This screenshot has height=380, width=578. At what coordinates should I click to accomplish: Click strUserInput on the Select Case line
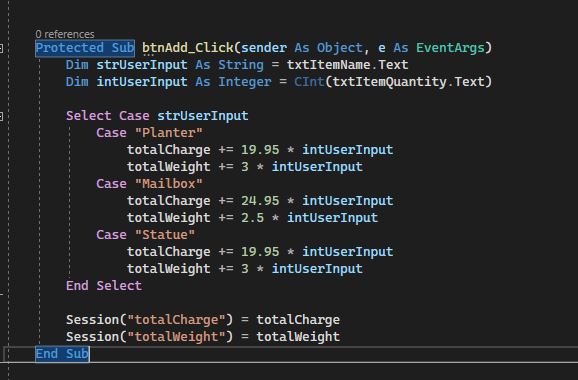tap(203, 116)
